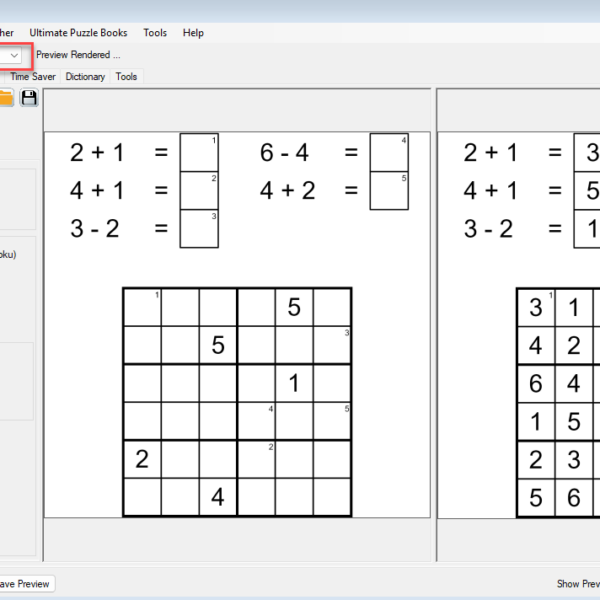Open the dropdown arrow beside Preview Rendered
The width and height of the screenshot is (600, 600).
pyautogui.click(x=14, y=55)
